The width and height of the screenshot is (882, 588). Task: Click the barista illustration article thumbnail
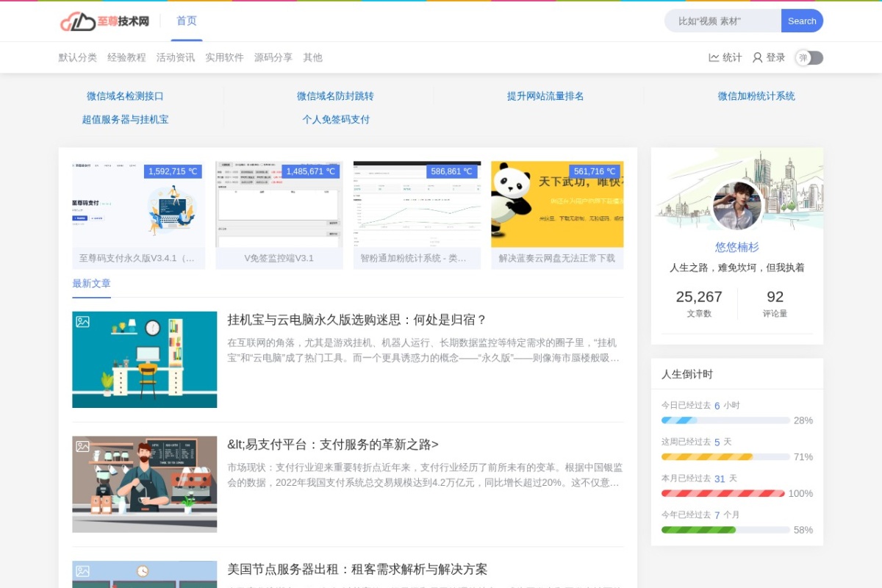(x=145, y=484)
